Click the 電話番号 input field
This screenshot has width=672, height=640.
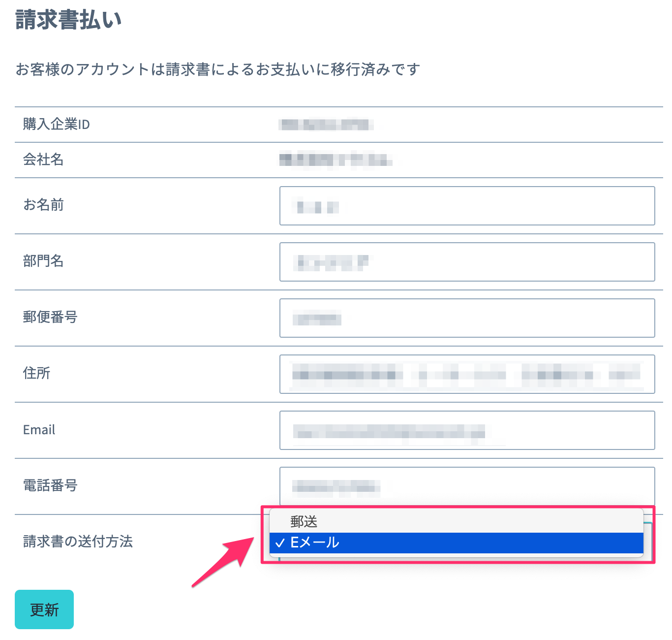point(467,486)
